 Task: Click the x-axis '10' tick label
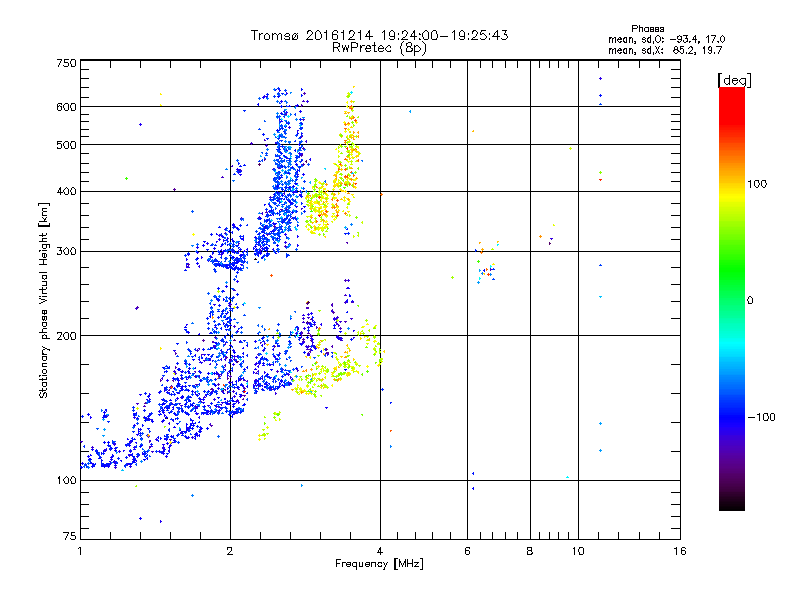(578, 551)
